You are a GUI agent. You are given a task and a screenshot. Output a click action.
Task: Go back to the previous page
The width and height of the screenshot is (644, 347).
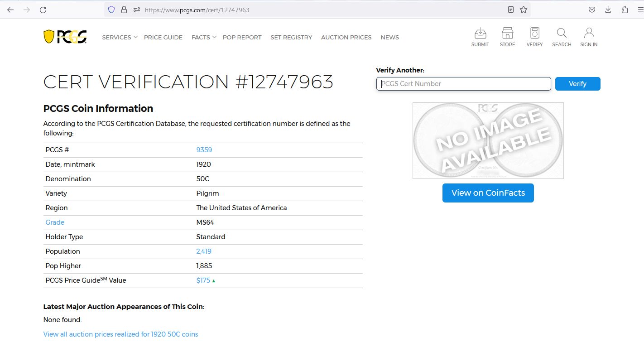10,10
